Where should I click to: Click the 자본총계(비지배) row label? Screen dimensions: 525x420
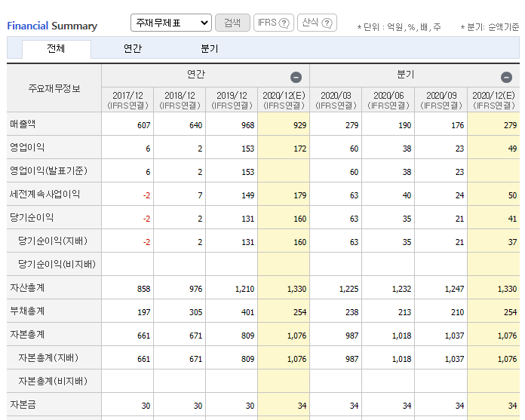[53, 382]
